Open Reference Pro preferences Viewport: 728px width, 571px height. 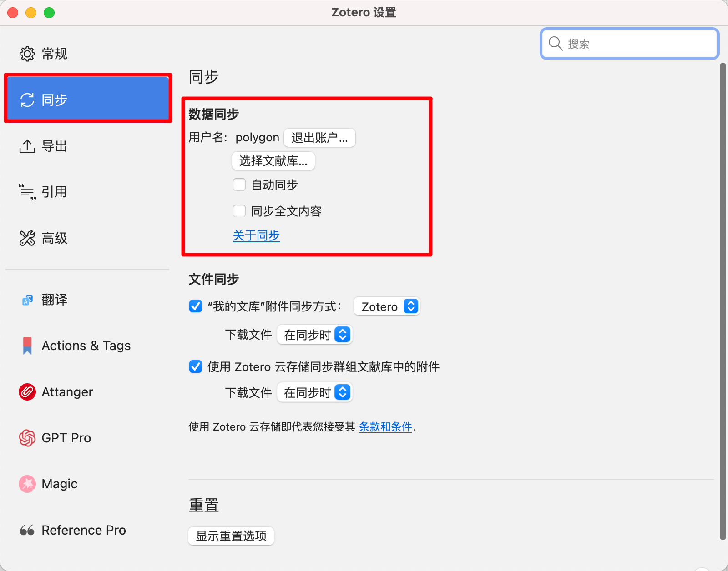click(87, 530)
